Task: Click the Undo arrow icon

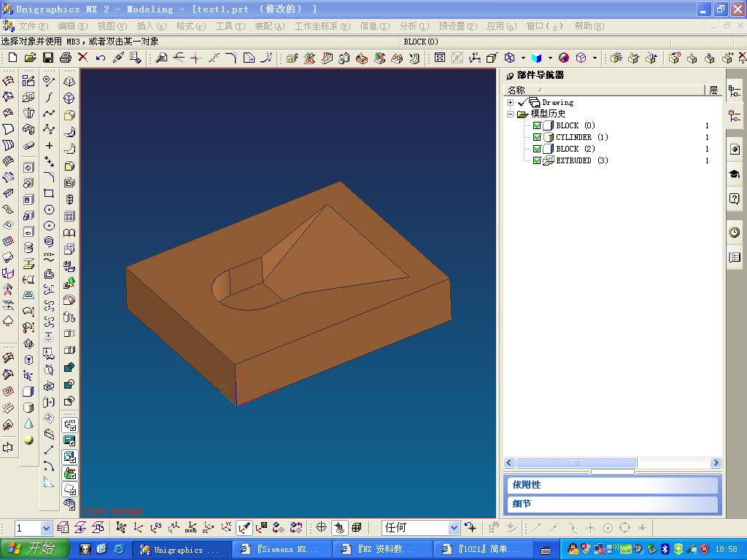Action: (x=100, y=58)
